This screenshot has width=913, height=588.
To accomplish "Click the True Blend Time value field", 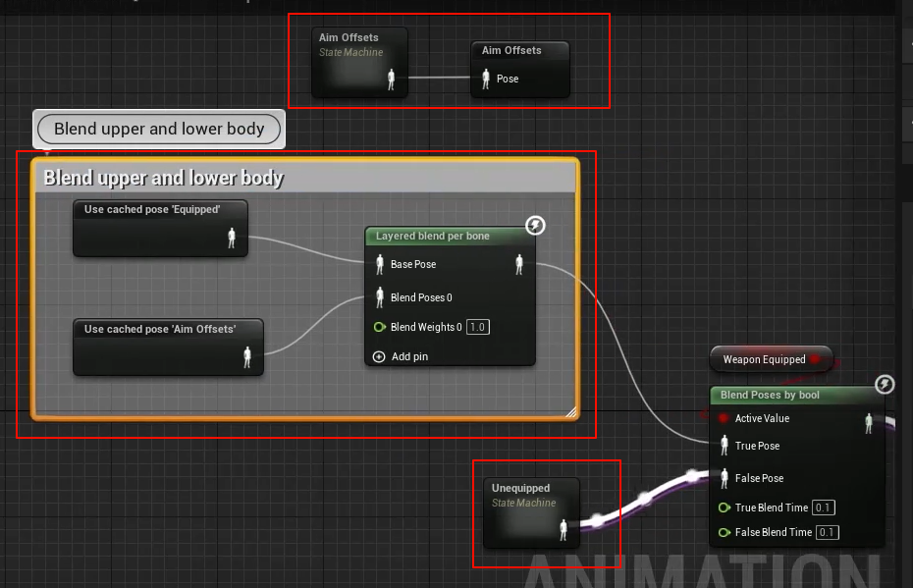I will point(824,508).
